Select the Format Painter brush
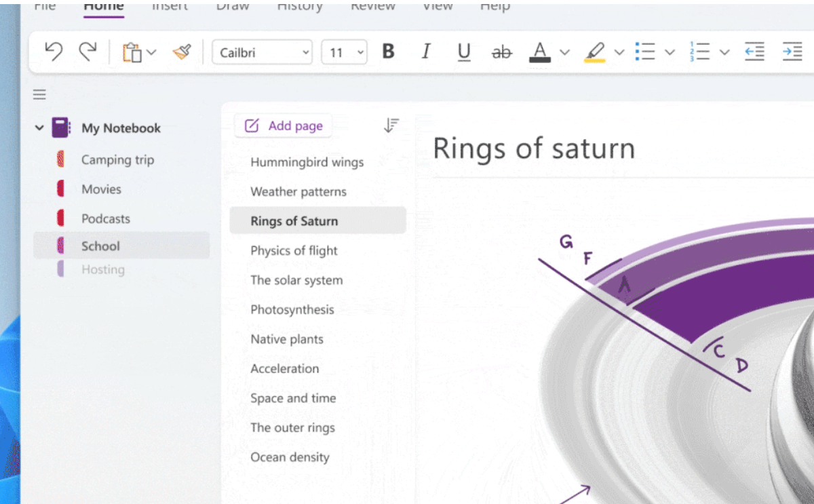Image resolution: width=814 pixels, height=504 pixels. [x=182, y=52]
